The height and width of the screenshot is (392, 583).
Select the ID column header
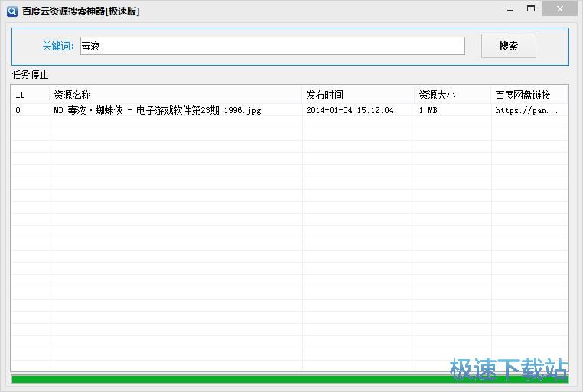point(30,95)
